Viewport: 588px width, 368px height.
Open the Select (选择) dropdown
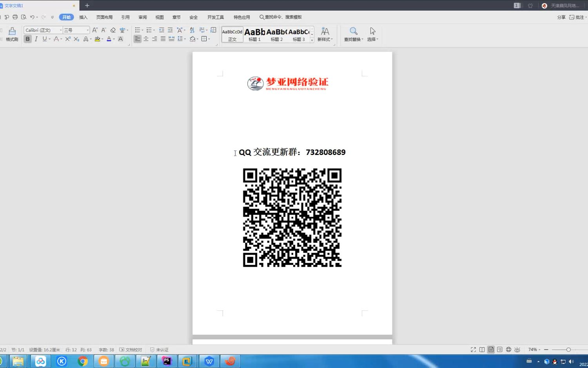pos(372,35)
